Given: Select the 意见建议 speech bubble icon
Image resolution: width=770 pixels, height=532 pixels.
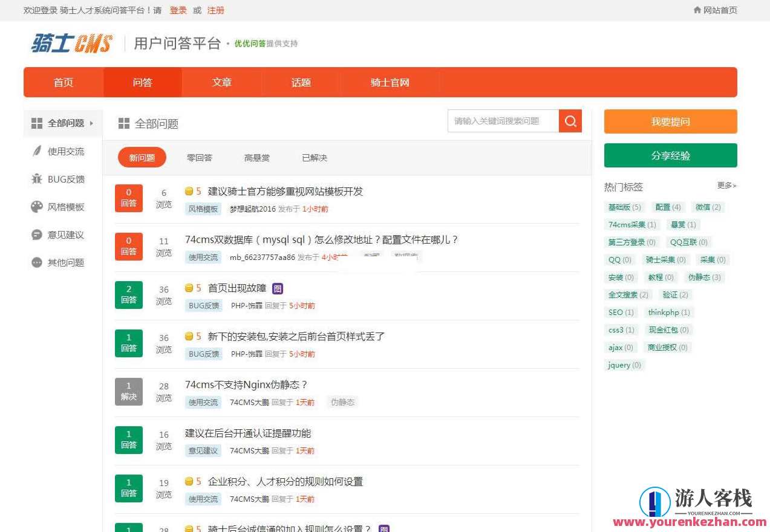Looking at the screenshot, I should coord(36,235).
